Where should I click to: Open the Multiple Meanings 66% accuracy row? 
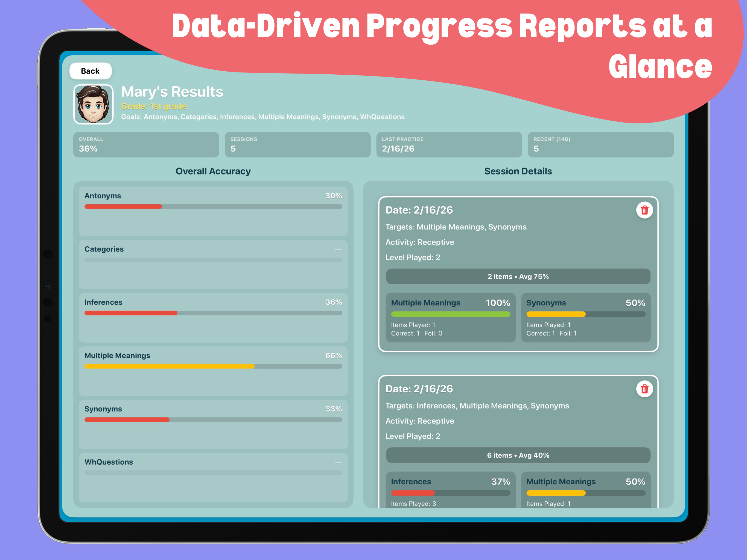pos(213,371)
